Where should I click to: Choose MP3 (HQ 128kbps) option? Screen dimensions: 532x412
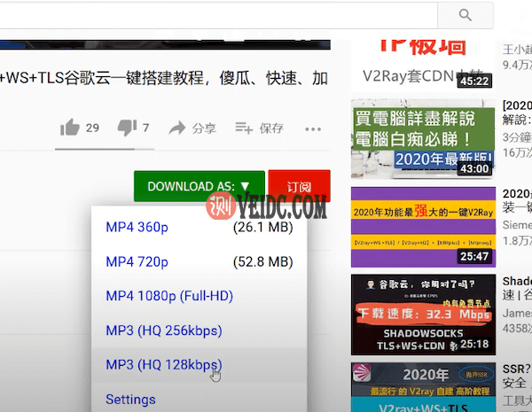pyautogui.click(x=163, y=364)
